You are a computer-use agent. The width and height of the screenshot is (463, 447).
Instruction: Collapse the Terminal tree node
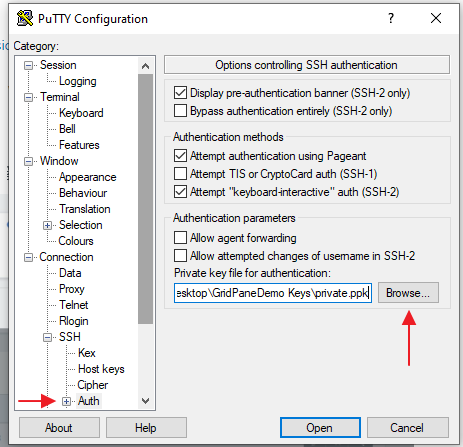pos(28,97)
